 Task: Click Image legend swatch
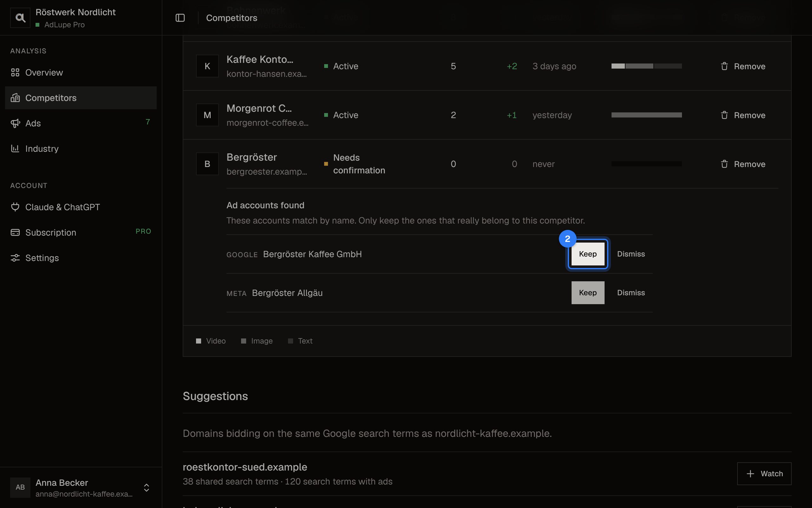click(244, 341)
